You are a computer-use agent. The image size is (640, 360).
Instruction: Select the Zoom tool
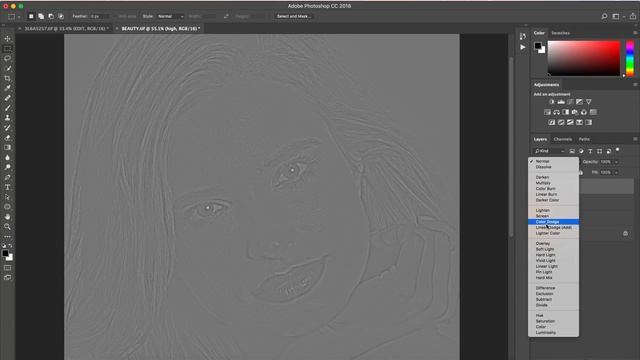pyautogui.click(x=8, y=227)
